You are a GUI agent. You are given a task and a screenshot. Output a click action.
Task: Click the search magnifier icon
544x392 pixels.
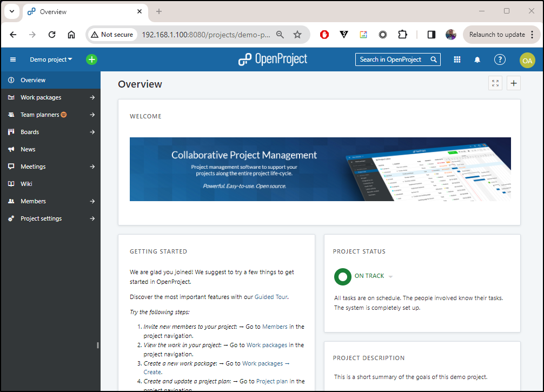click(434, 59)
